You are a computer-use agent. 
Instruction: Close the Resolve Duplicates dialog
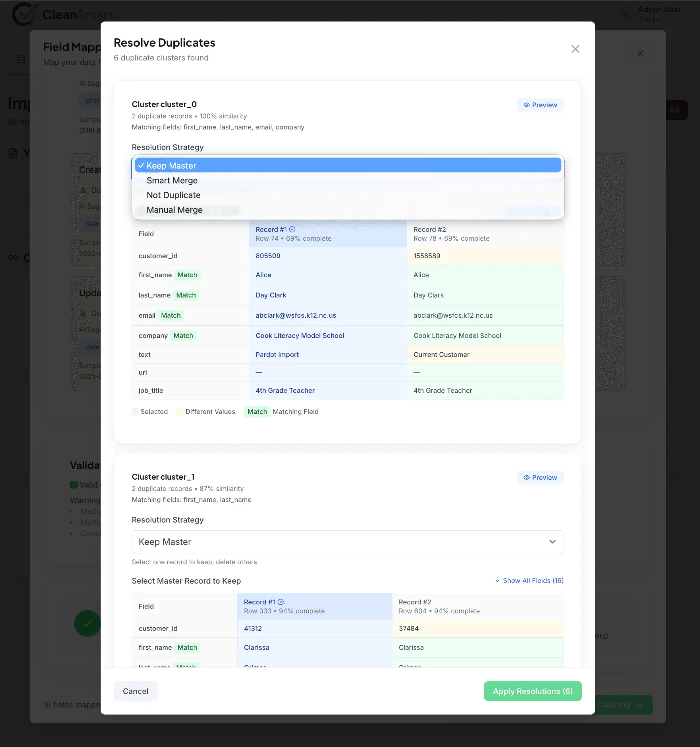pos(575,49)
